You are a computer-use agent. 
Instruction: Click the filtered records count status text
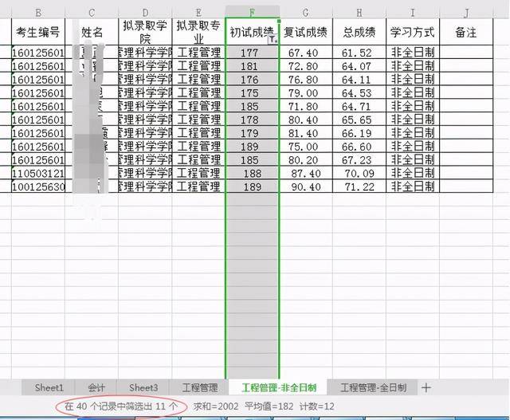pyautogui.click(x=121, y=406)
